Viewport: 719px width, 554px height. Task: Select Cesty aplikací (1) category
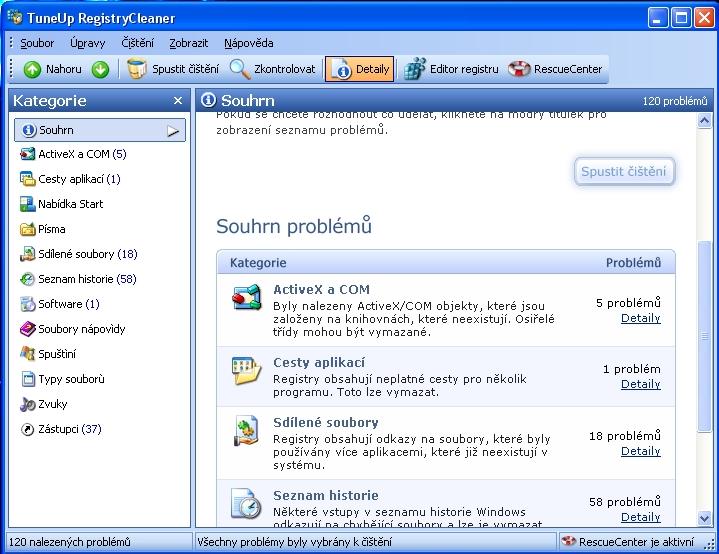(71, 179)
